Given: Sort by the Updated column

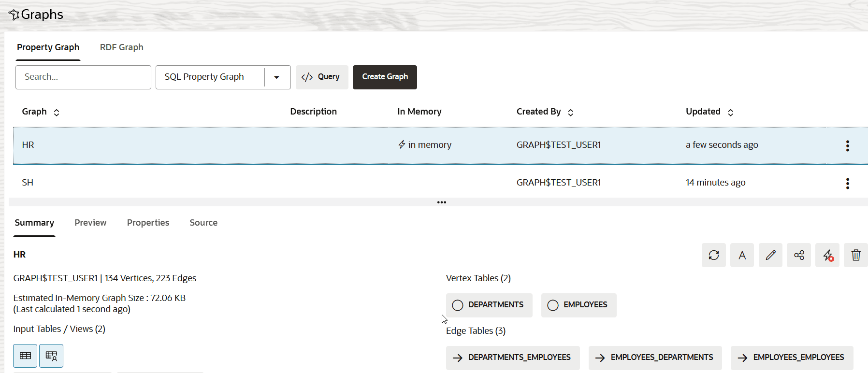Looking at the screenshot, I should pyautogui.click(x=731, y=112).
